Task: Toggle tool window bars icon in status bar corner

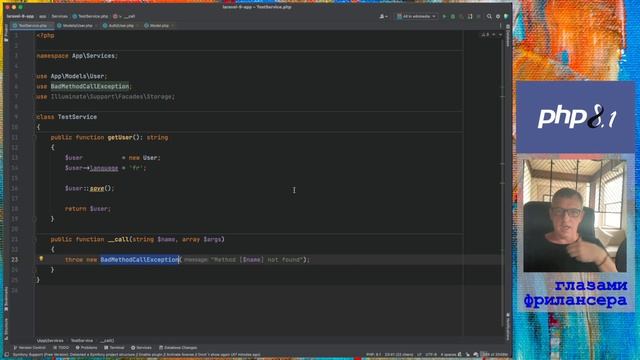Action: 7,355
